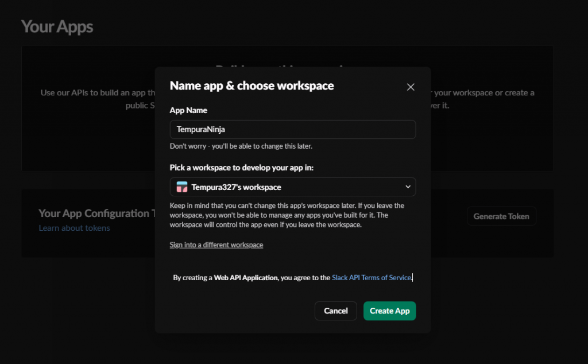This screenshot has height=364, width=588.
Task: Click the Your Apps page heading
Action: (57, 26)
